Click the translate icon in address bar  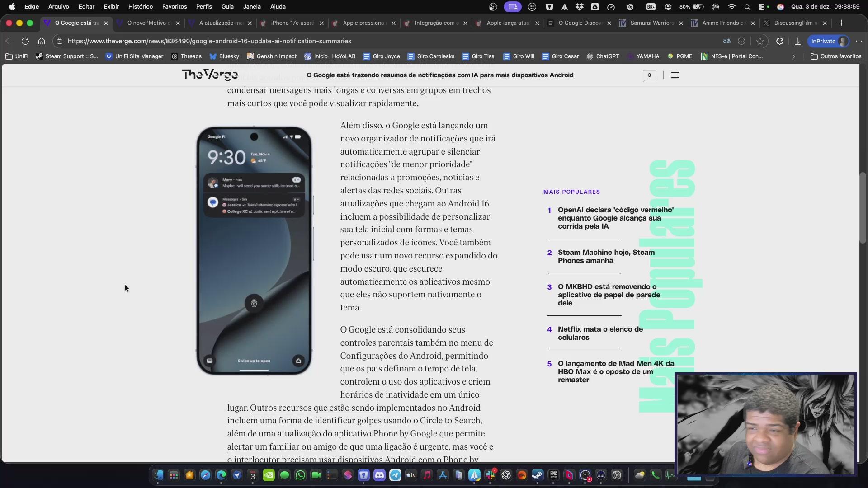pos(727,41)
